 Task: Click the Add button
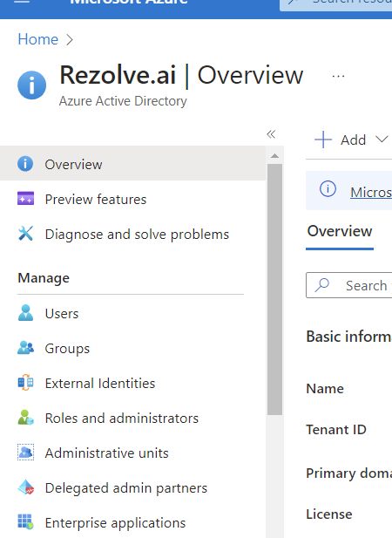tap(351, 140)
